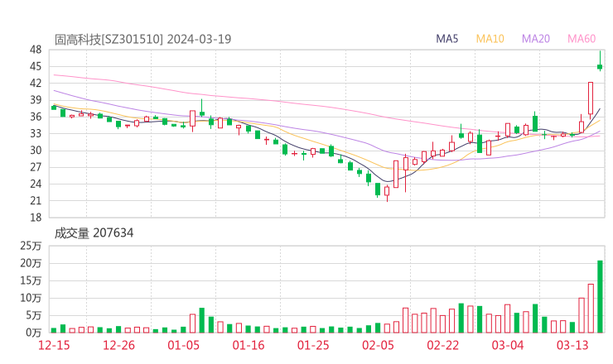Click the 02-05 date axis label
The height and width of the screenshot is (364, 613).
[378, 345]
